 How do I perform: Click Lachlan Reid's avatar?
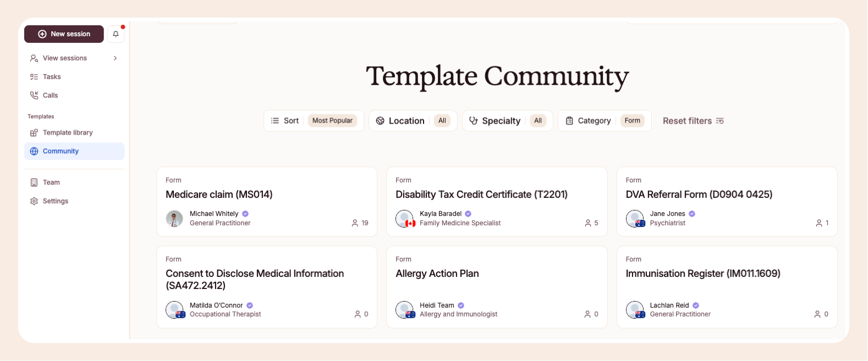(x=635, y=310)
